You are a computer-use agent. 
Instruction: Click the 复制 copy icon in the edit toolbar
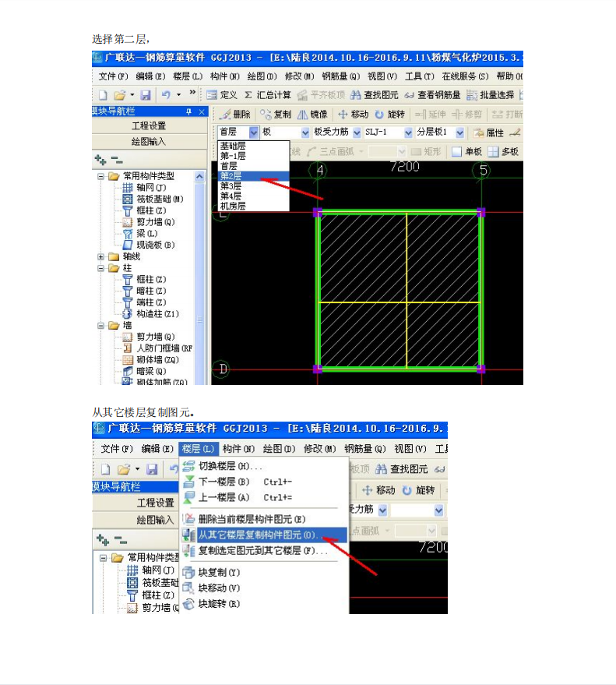[x=266, y=114]
